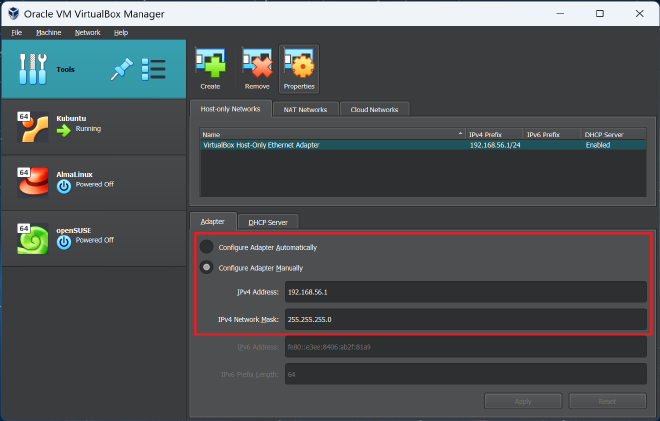Open the File menu
The image size is (660, 421).
tap(17, 32)
